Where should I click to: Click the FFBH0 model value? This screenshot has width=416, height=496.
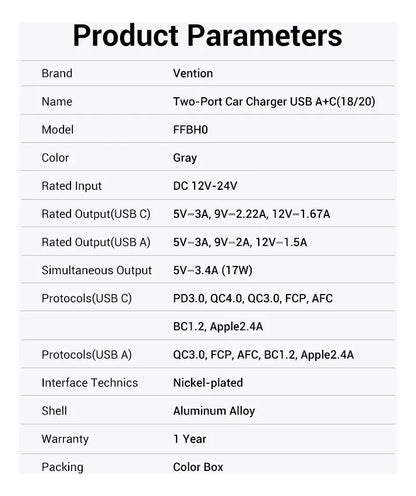pos(190,130)
